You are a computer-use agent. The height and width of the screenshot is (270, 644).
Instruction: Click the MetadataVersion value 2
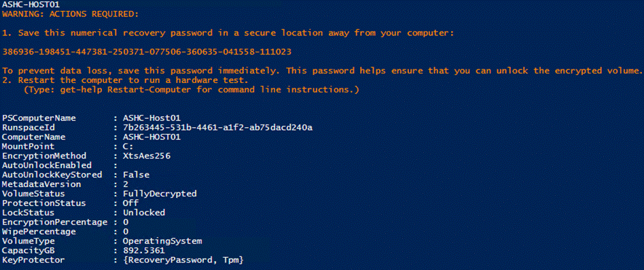point(125,184)
